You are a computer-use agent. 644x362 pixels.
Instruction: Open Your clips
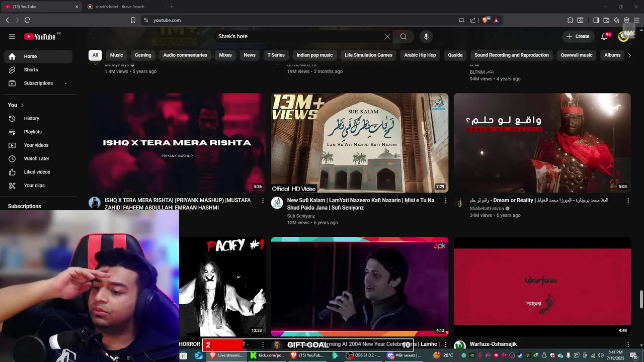click(38, 186)
